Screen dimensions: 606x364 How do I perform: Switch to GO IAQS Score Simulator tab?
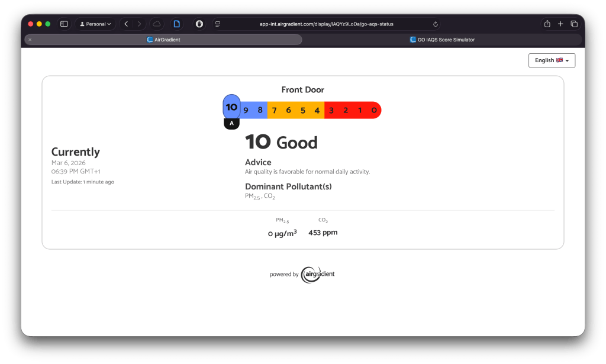(442, 40)
